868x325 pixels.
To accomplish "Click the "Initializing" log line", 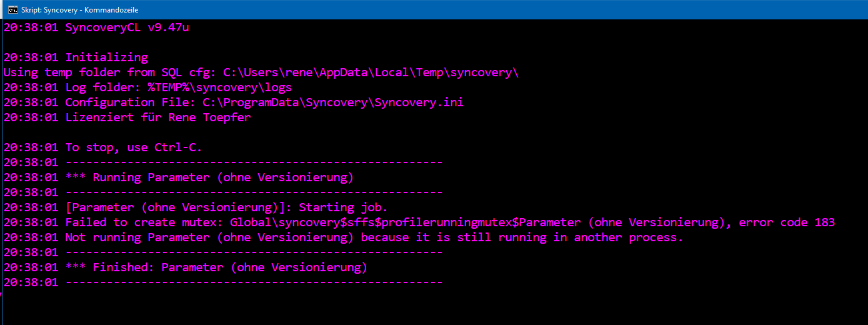I will (x=106, y=57).
